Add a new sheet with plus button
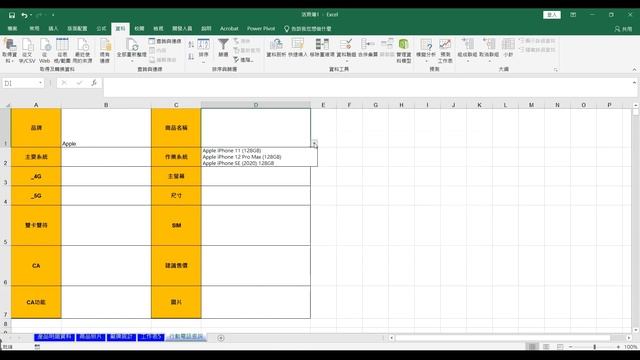The height and width of the screenshot is (360, 640). coord(221,338)
